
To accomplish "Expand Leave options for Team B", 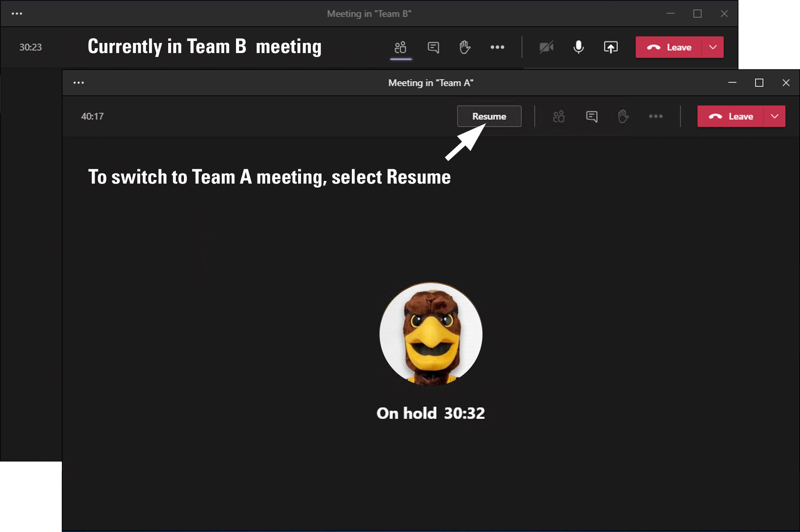I will [x=713, y=47].
